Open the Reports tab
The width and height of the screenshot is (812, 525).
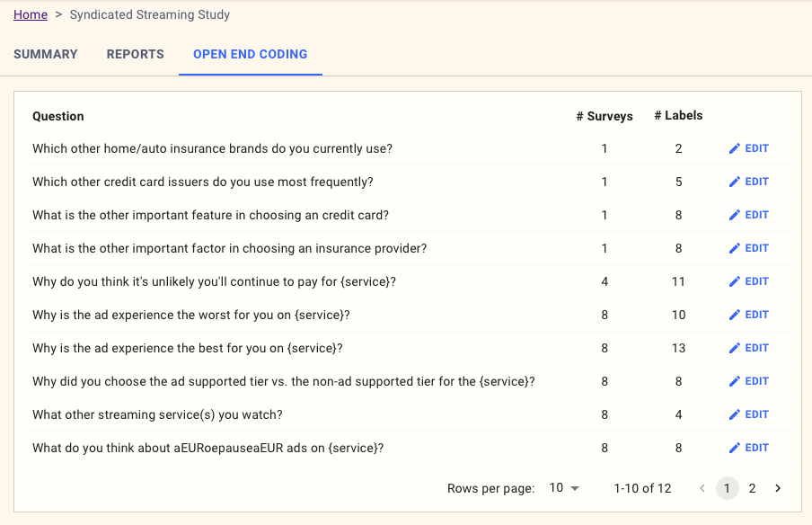click(x=135, y=54)
